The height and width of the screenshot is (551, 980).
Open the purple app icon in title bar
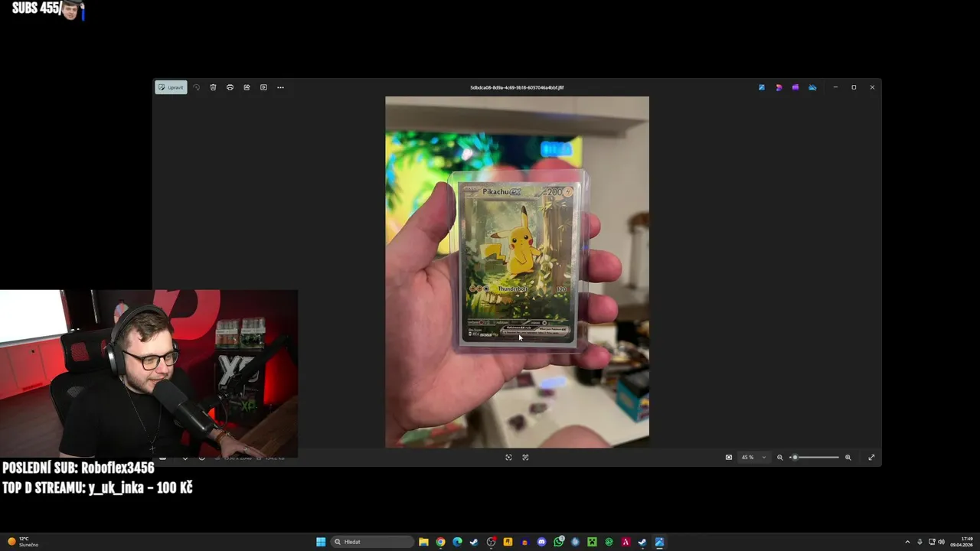click(795, 87)
